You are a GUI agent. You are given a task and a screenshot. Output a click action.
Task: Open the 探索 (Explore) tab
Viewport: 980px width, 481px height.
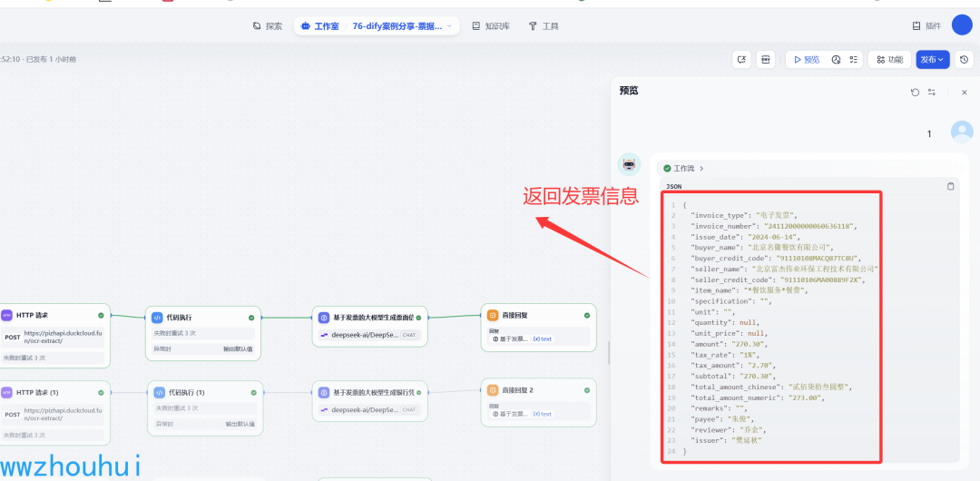(268, 26)
